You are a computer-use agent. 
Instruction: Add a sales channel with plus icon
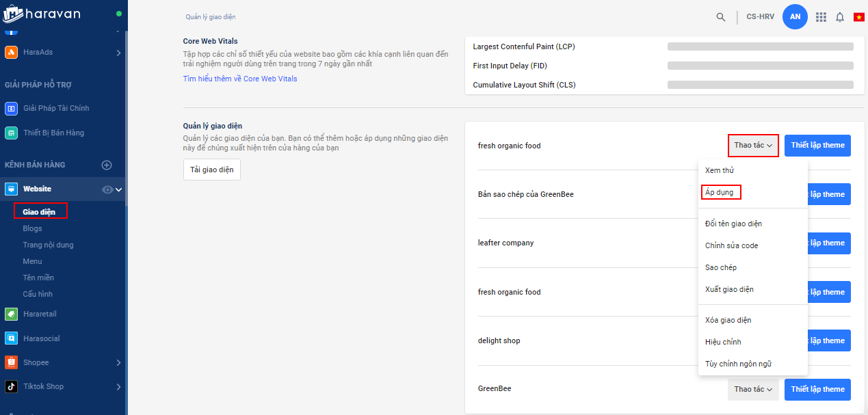pos(106,165)
